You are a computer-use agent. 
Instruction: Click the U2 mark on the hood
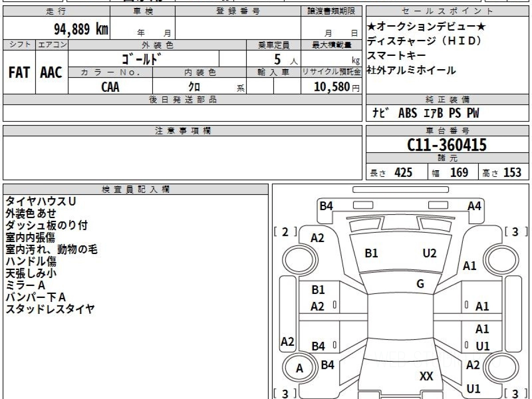(x=430, y=253)
